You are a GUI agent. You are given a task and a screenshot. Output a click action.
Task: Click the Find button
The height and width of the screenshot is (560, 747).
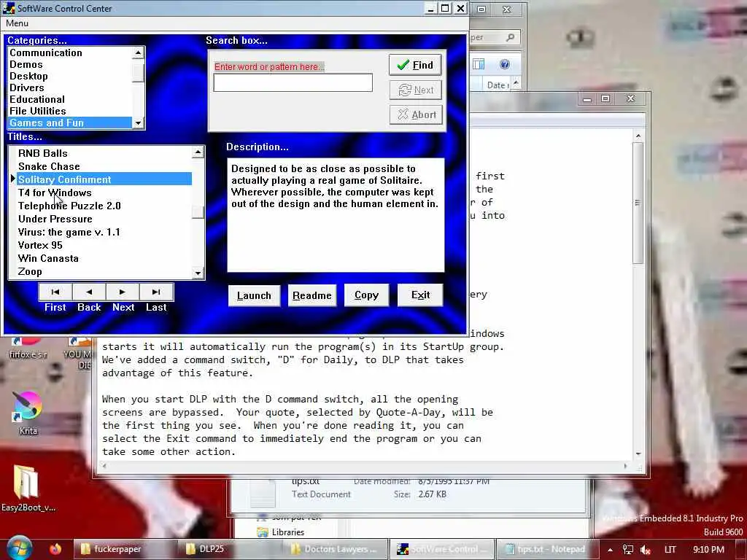point(415,65)
